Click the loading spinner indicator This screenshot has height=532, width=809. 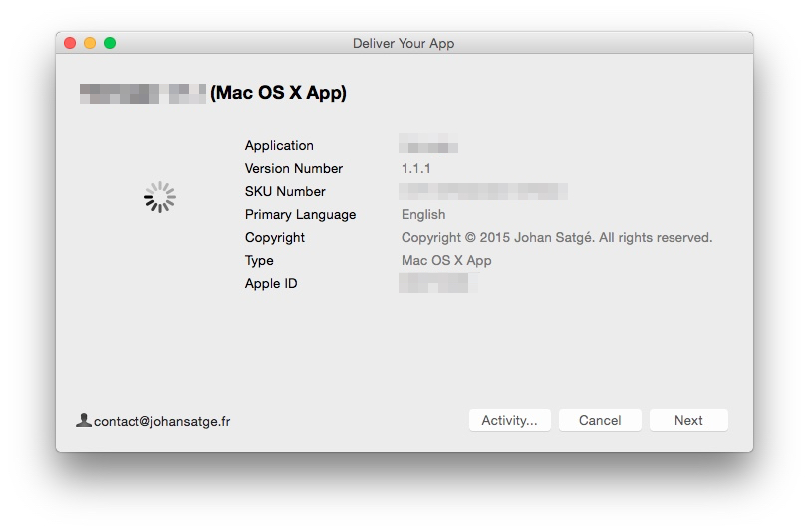(159, 197)
